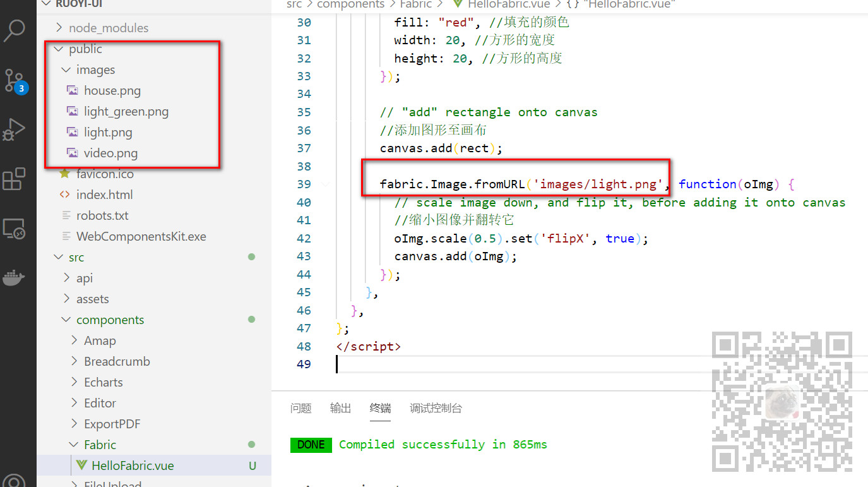Open index.html in the public folder
The width and height of the screenshot is (868, 487).
(x=104, y=195)
